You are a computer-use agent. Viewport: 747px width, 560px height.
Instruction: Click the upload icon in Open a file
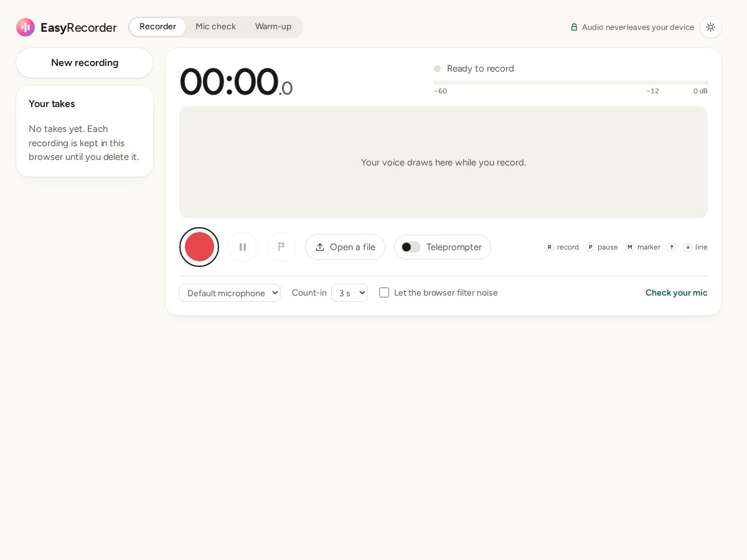pos(320,247)
